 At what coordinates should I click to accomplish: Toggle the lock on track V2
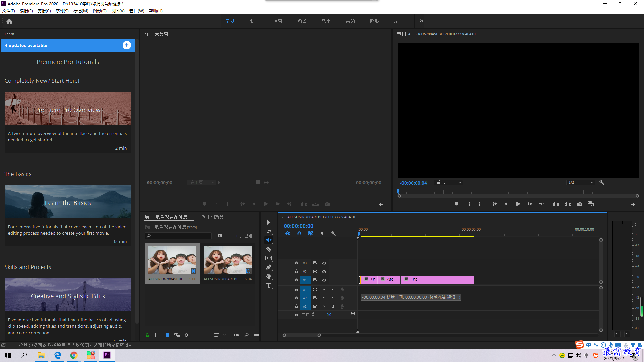tap(296, 271)
